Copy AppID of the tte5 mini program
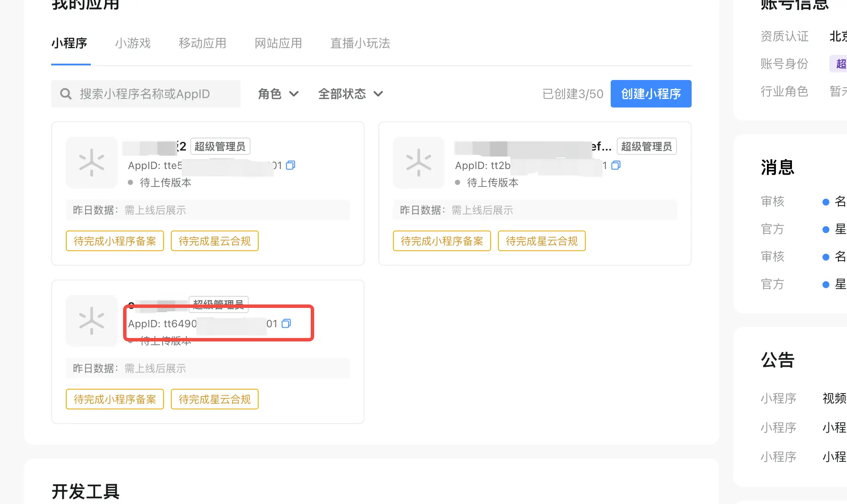847x504 pixels. click(291, 166)
